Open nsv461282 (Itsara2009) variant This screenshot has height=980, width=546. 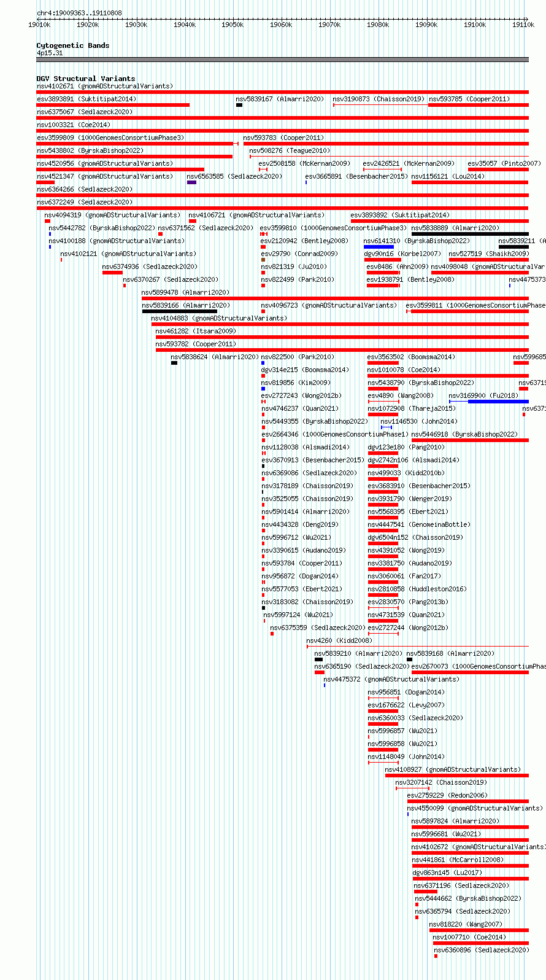tap(196, 331)
